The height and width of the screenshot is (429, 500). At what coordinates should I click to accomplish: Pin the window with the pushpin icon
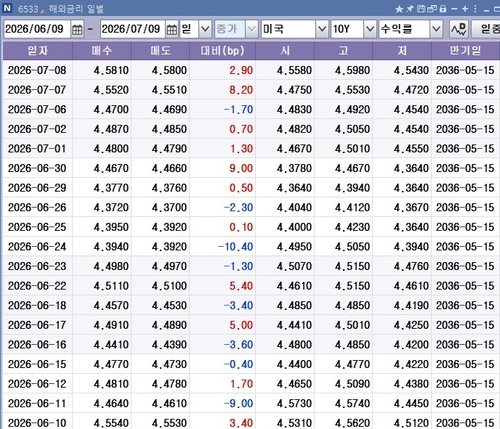click(x=410, y=9)
